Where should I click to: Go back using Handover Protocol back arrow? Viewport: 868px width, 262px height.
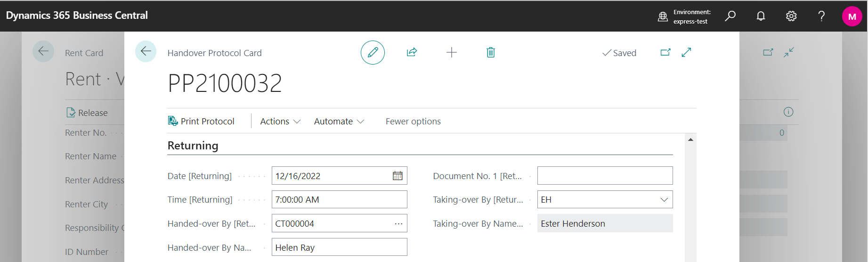146,51
